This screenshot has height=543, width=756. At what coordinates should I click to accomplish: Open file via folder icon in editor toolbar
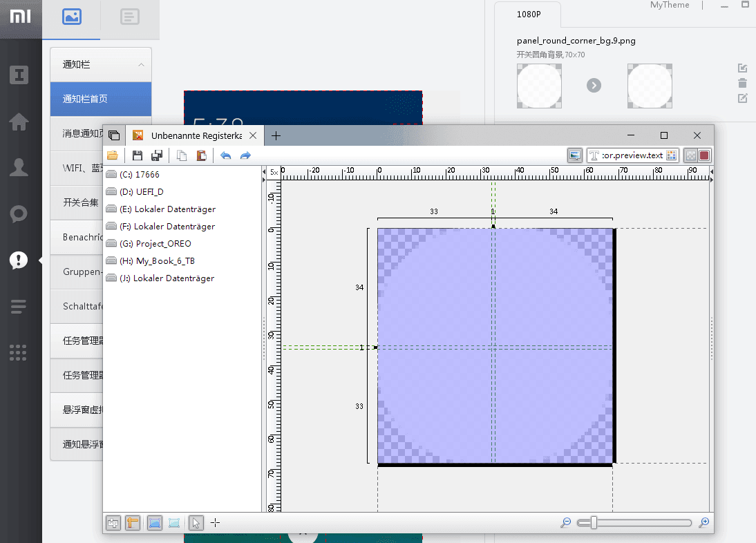click(113, 155)
